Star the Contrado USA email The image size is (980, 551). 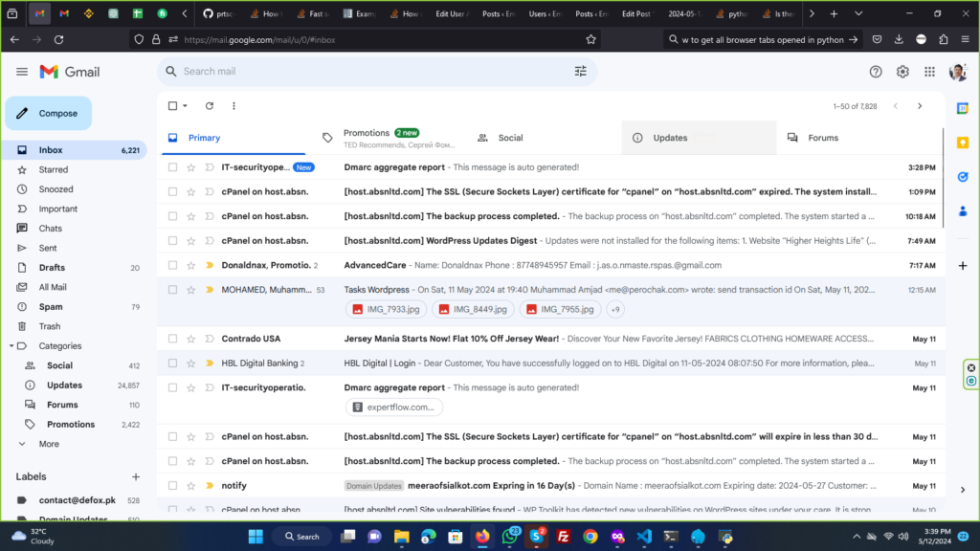191,339
